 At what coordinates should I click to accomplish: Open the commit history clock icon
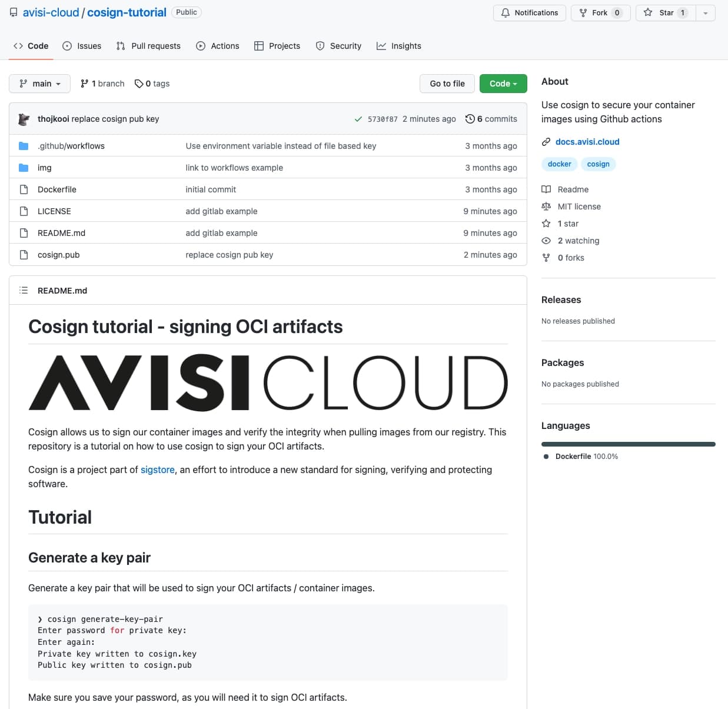coord(470,118)
